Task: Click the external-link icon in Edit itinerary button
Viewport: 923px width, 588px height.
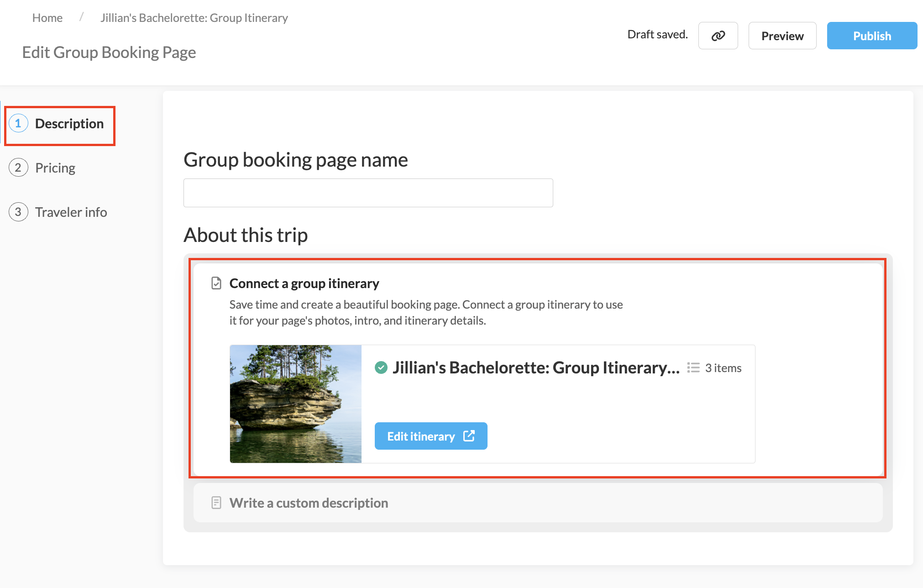Action: pyautogui.click(x=469, y=436)
